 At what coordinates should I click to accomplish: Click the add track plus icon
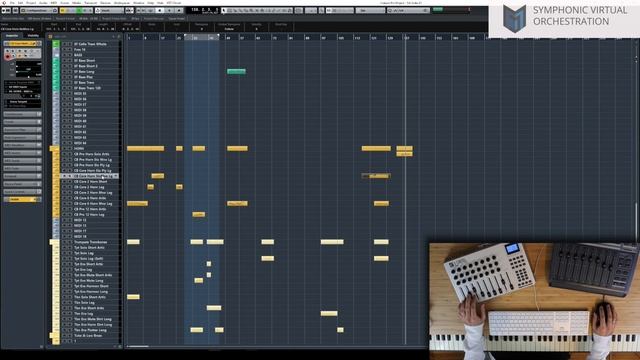point(114,36)
